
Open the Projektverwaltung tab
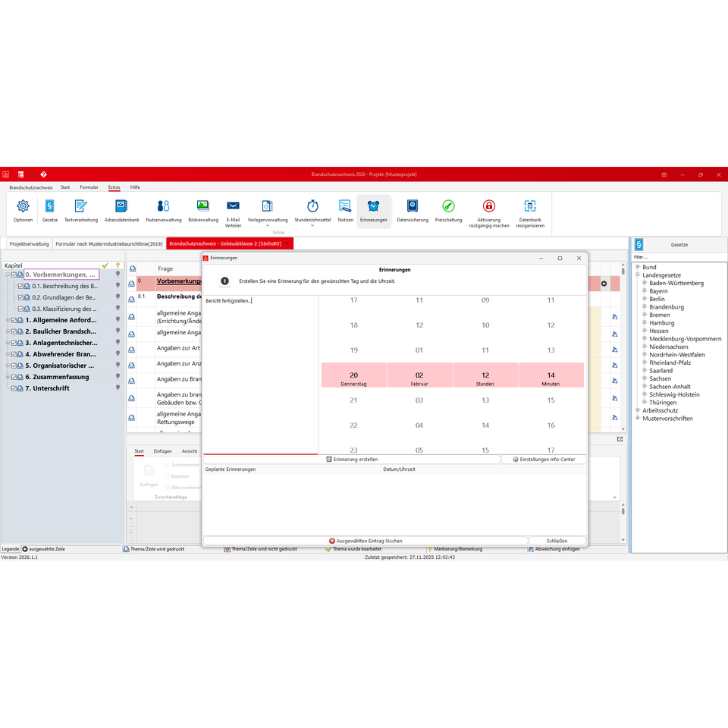tap(30, 243)
